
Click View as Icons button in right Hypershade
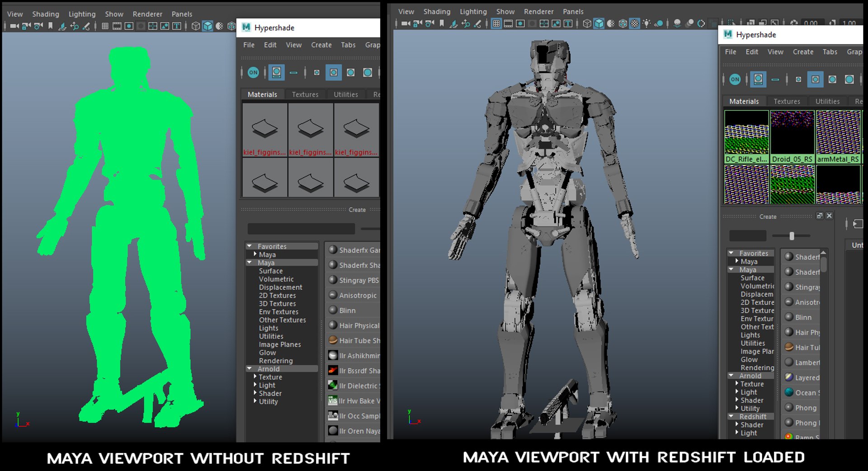pyautogui.click(x=758, y=80)
